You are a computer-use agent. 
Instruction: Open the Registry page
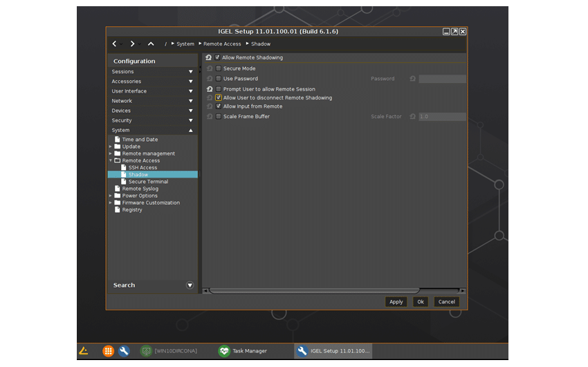(x=132, y=209)
